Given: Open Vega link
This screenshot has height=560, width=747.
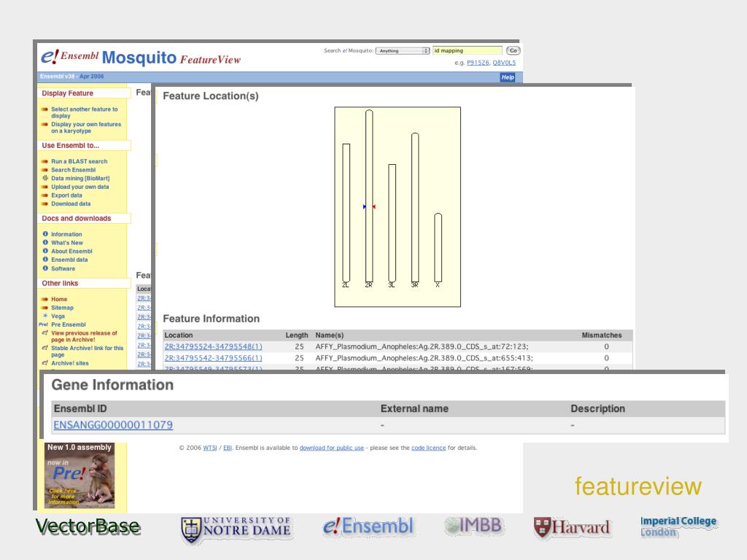Looking at the screenshot, I should [58, 316].
